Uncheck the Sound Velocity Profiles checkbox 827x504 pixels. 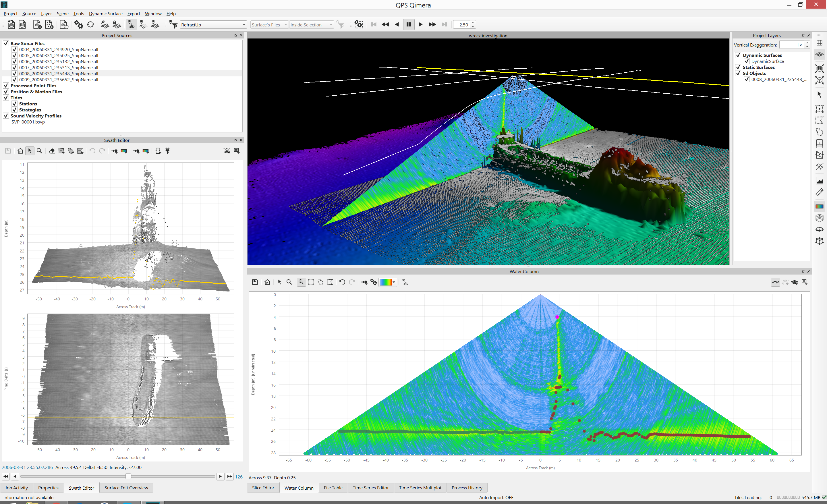[6, 116]
